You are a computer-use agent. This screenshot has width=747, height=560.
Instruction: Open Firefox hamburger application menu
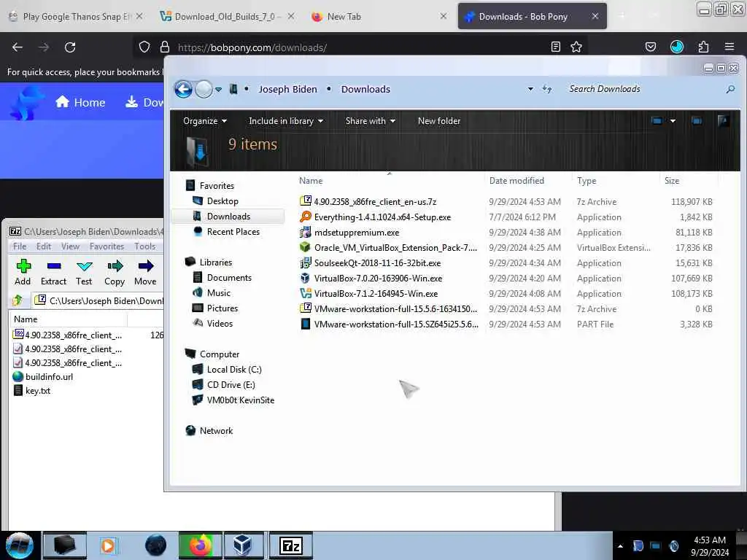tap(729, 47)
